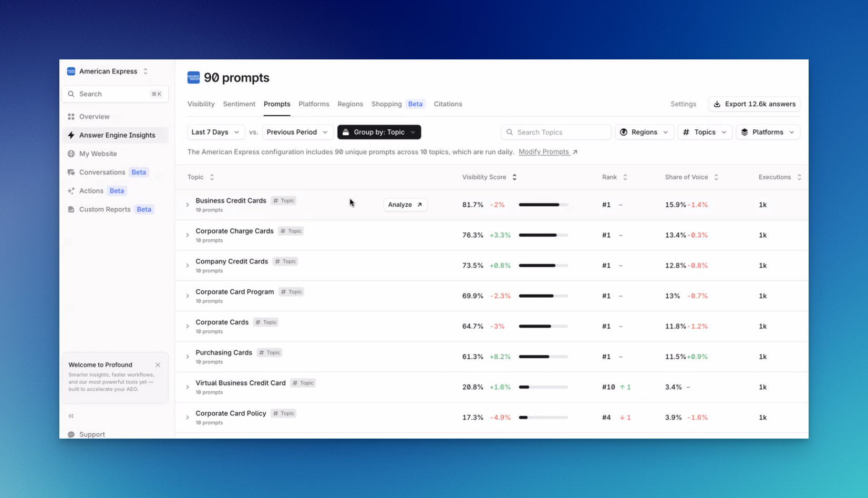Open the Shopping Beta tab
Image resolution: width=868 pixels, height=498 pixels.
click(398, 104)
